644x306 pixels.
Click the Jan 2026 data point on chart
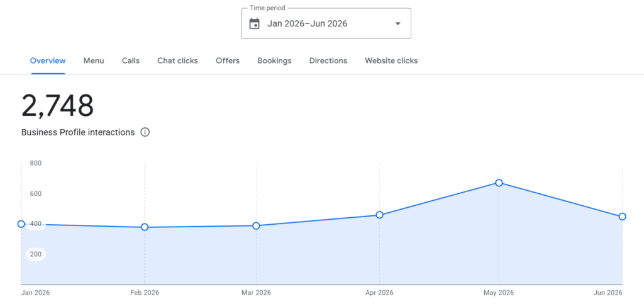pyautogui.click(x=21, y=224)
